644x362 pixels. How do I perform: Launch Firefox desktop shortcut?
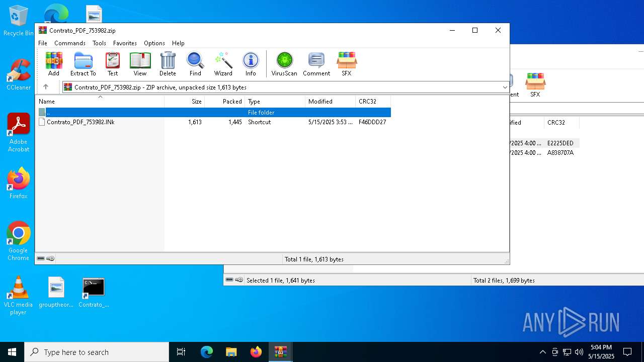19,184
